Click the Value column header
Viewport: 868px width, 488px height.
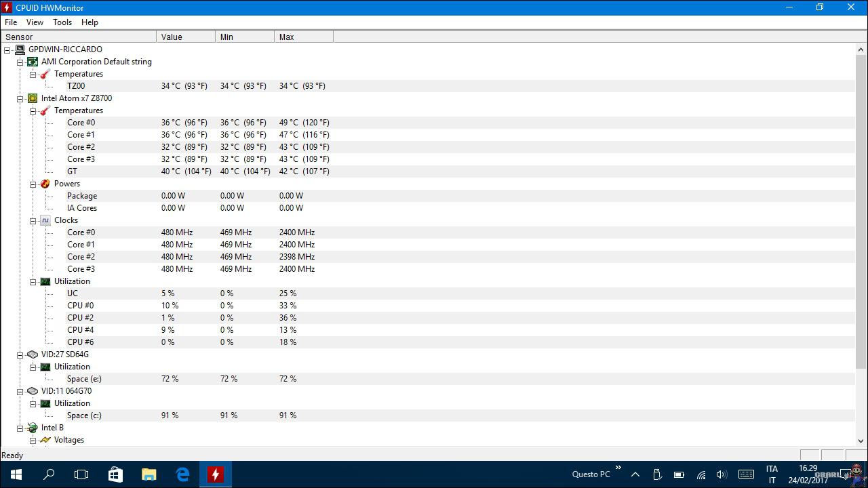[186, 37]
